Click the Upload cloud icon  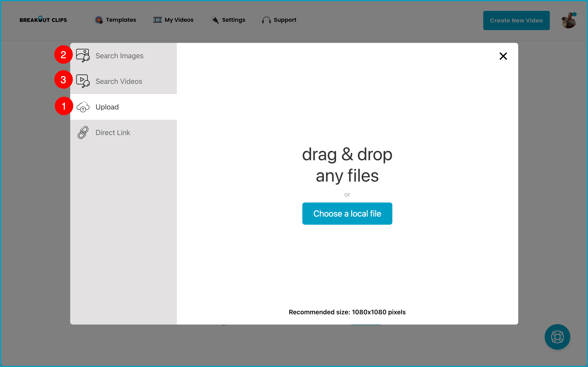[x=83, y=107]
